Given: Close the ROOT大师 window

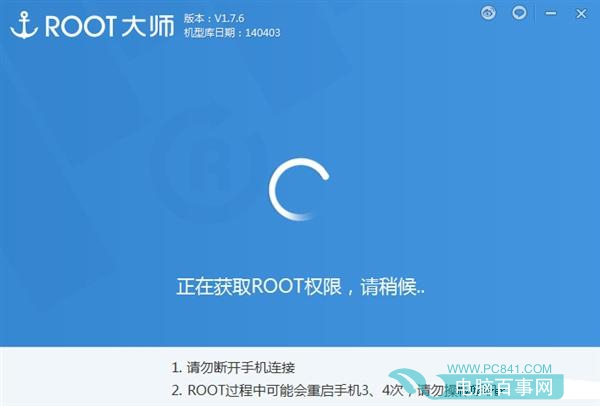Looking at the screenshot, I should click(581, 14).
